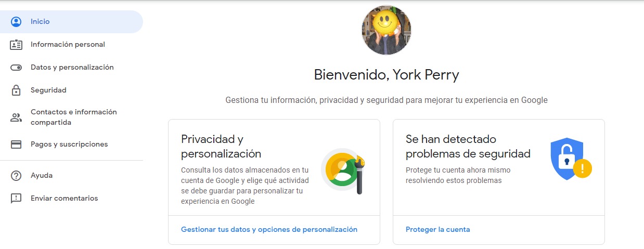The image size is (644, 249).
Task: Click the Enviar comentarios feedback icon
Action: click(x=16, y=199)
